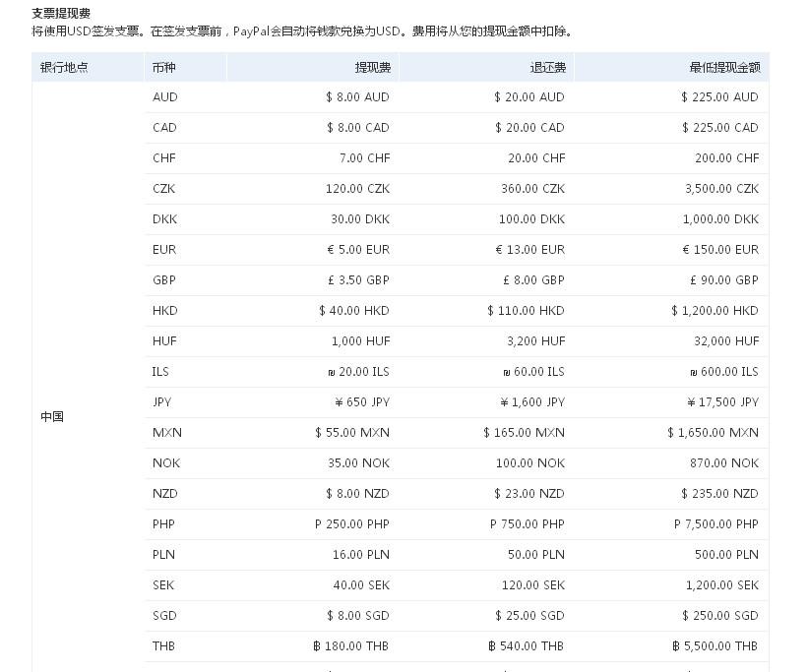Viewport: 808px width, 672px height.
Task: Select $ 250.00 SGD minimum amount
Action: click(x=720, y=615)
